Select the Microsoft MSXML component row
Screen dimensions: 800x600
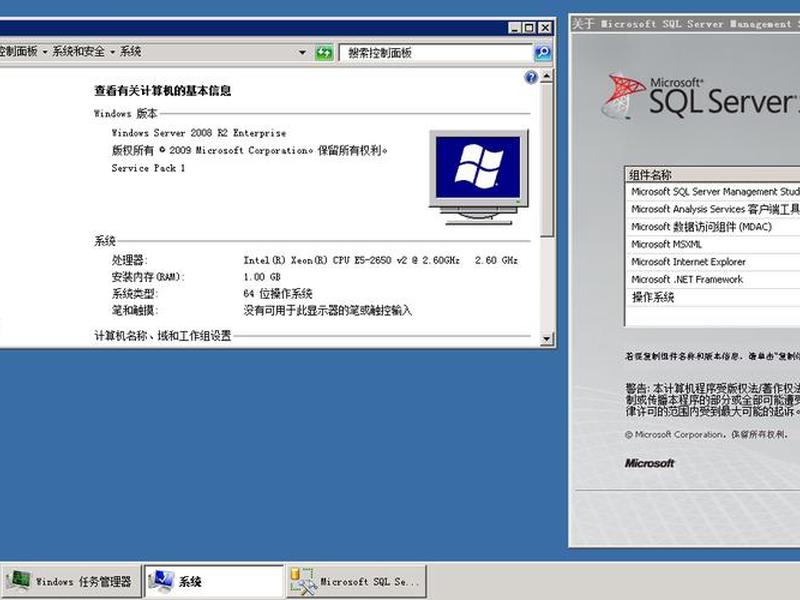click(713, 244)
